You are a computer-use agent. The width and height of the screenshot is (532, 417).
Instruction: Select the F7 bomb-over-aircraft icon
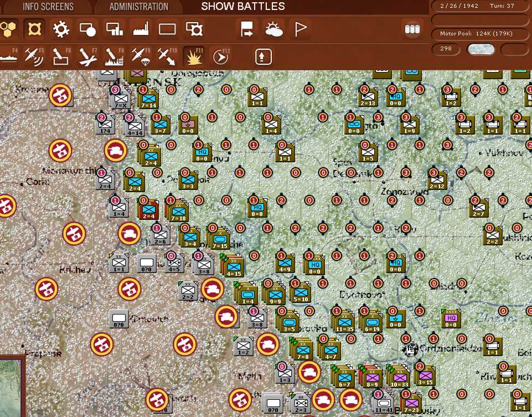click(x=87, y=56)
